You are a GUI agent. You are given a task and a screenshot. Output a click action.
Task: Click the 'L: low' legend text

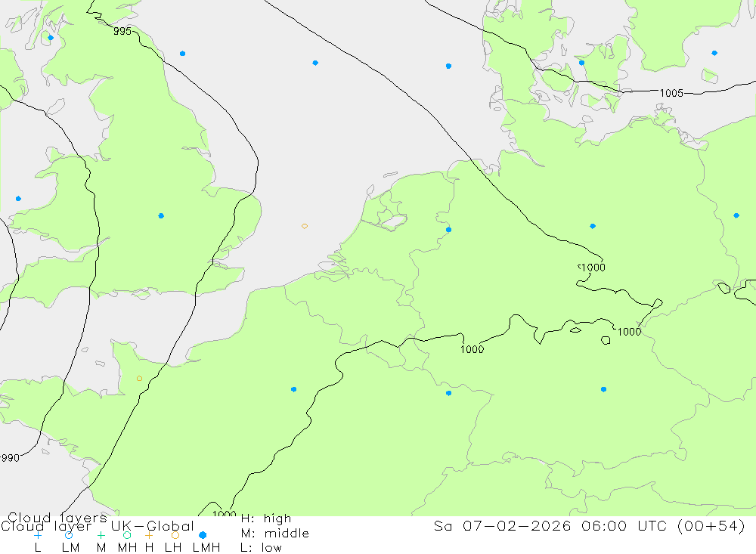261,548
